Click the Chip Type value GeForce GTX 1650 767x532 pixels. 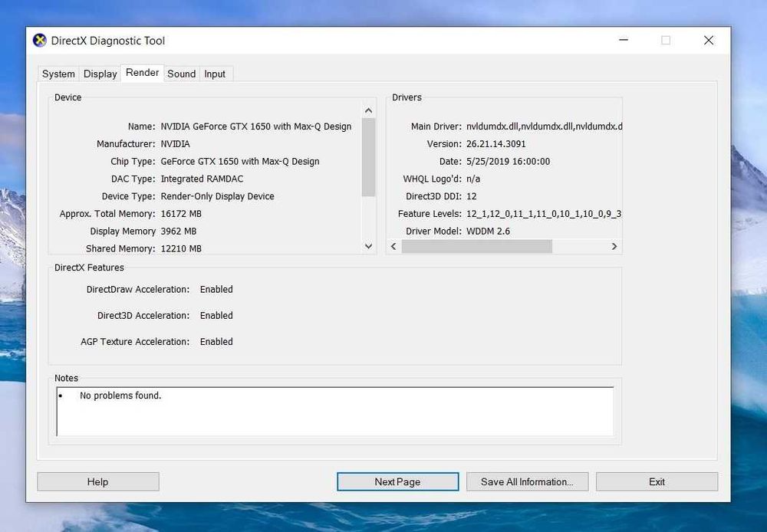pos(239,161)
